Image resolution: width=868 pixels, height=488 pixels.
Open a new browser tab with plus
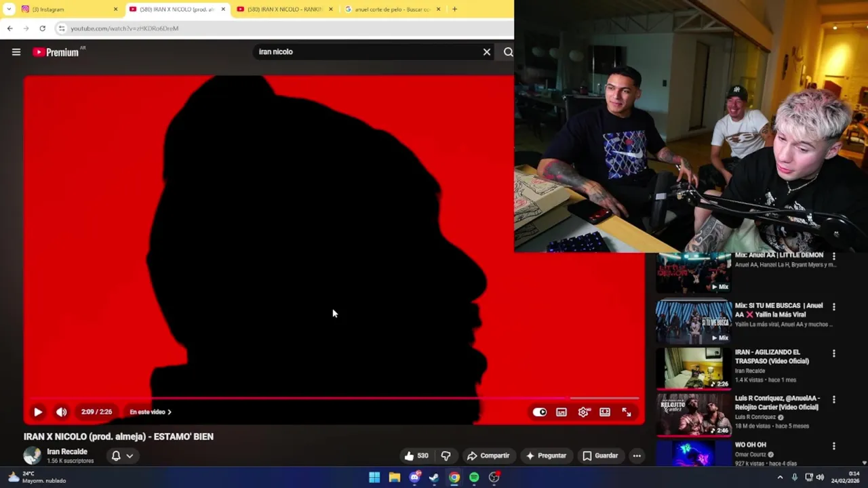[454, 9]
